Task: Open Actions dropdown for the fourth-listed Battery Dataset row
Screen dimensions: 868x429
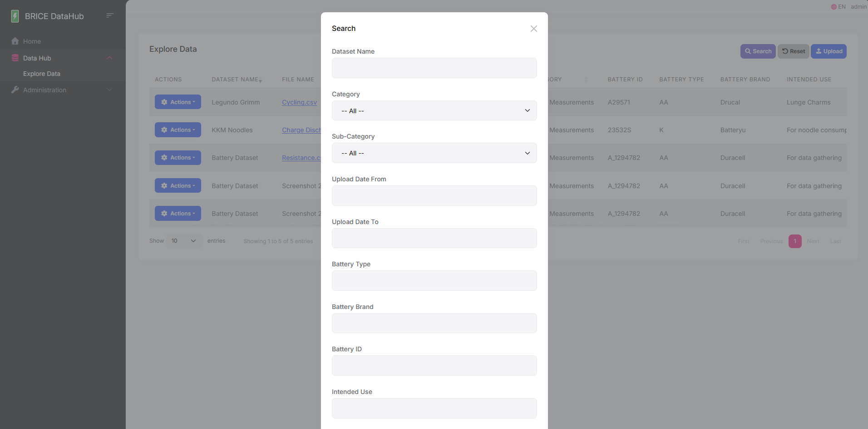Action: pyautogui.click(x=178, y=185)
